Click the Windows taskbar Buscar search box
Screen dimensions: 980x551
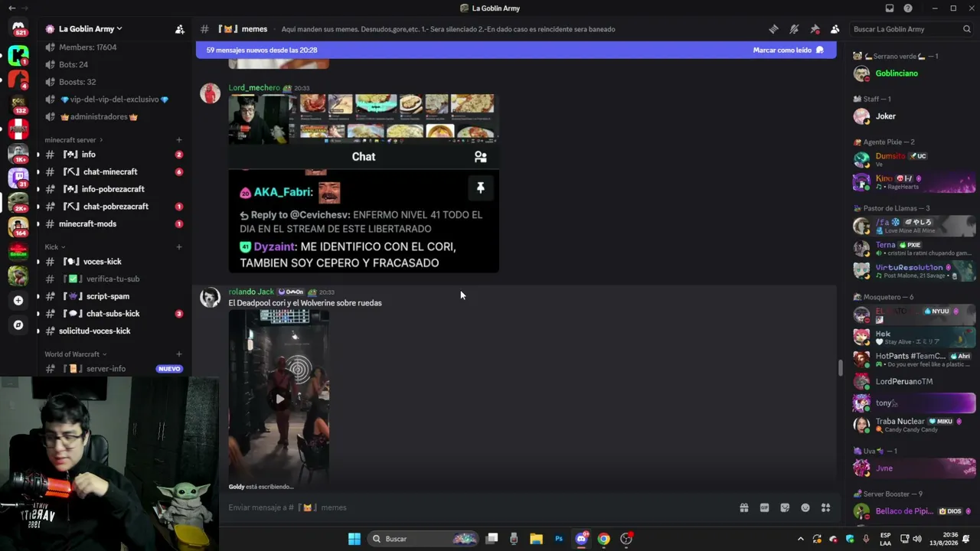click(x=423, y=539)
